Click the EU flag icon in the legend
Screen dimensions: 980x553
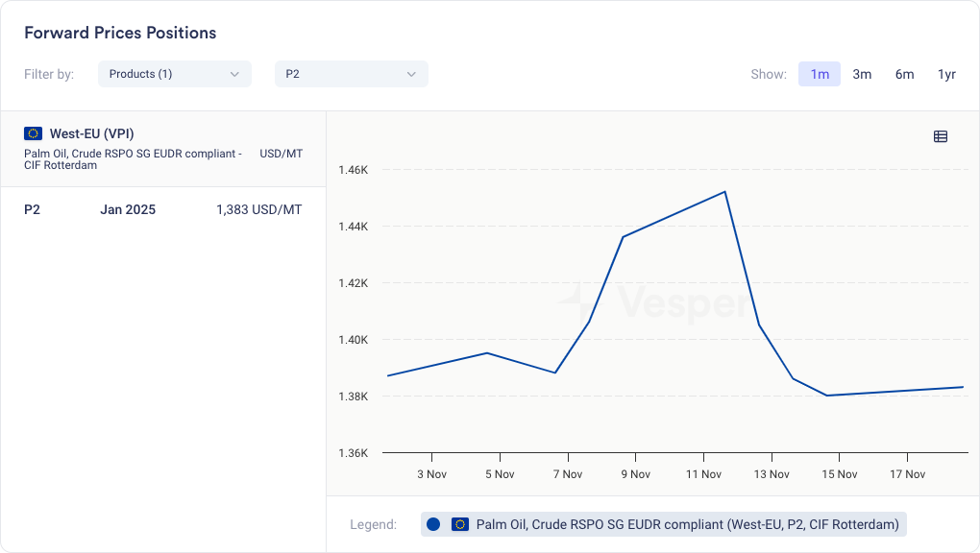click(460, 524)
